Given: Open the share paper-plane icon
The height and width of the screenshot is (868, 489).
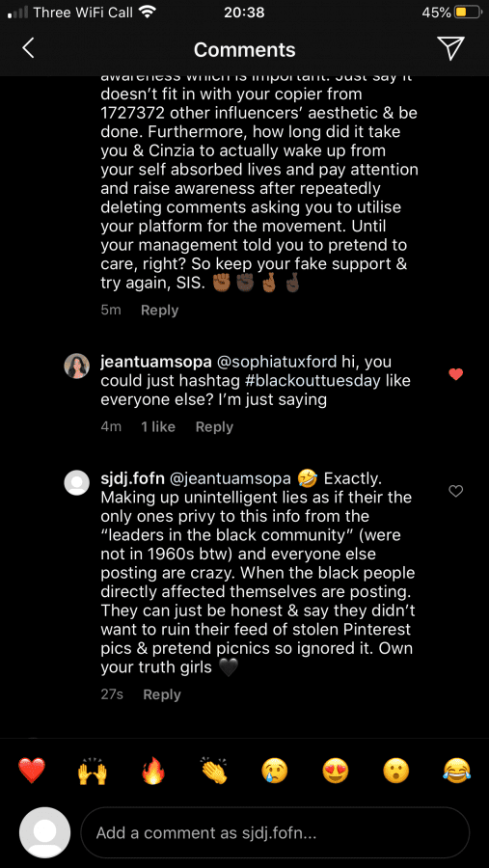Looking at the screenshot, I should point(449,49).
